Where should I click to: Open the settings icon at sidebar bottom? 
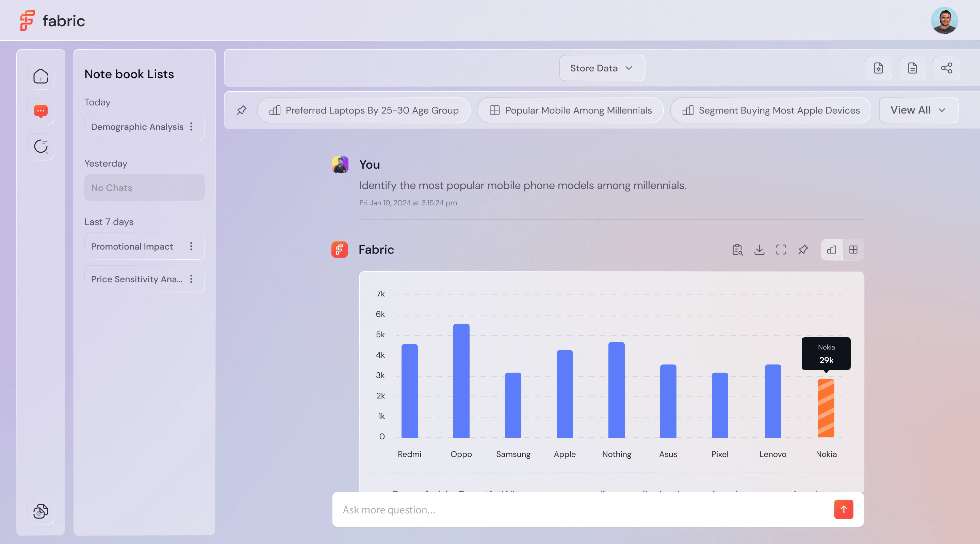[41, 511]
